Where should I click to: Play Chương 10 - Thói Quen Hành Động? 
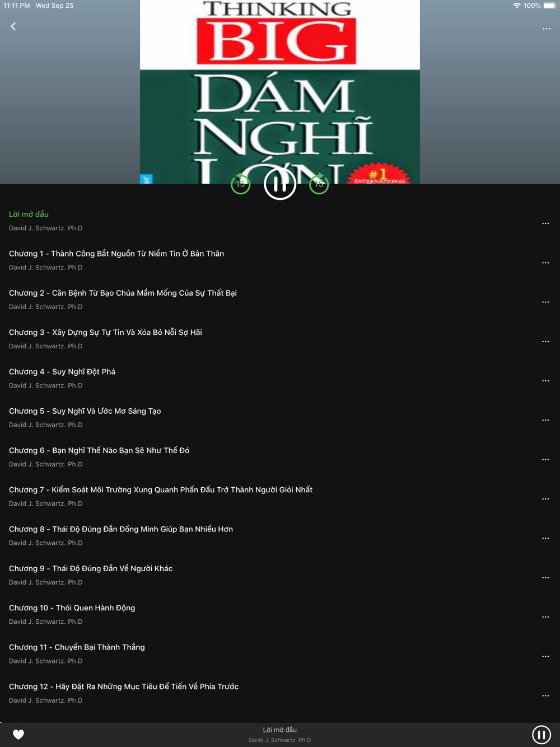pyautogui.click(x=72, y=608)
